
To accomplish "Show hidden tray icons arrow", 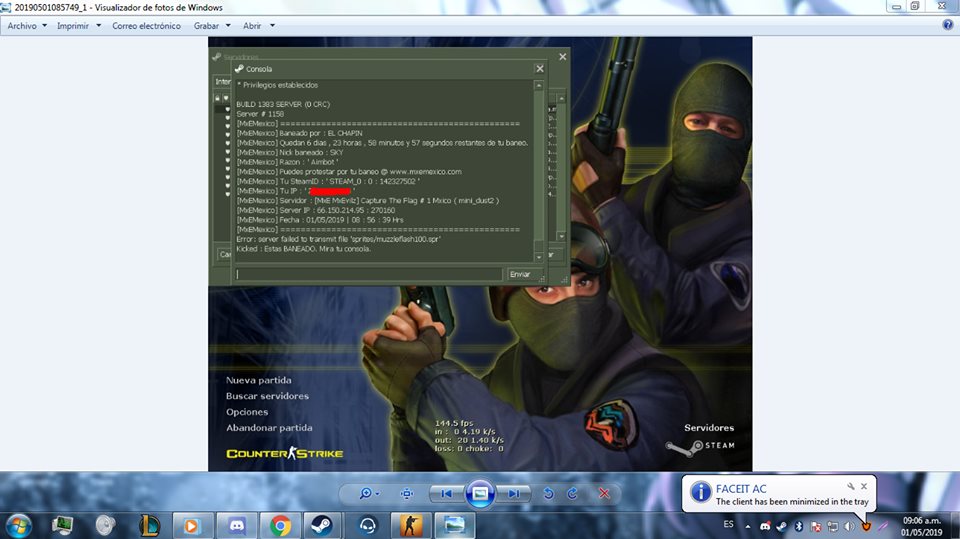I will [748, 526].
